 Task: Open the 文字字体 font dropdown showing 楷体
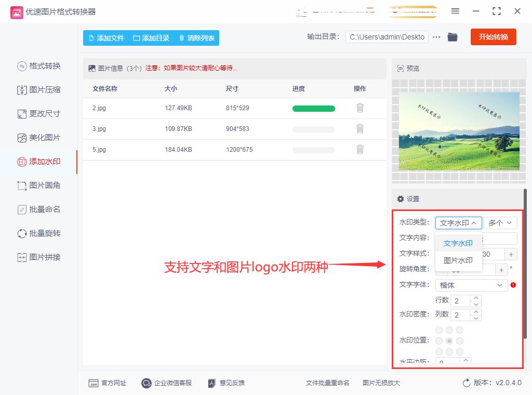point(471,285)
